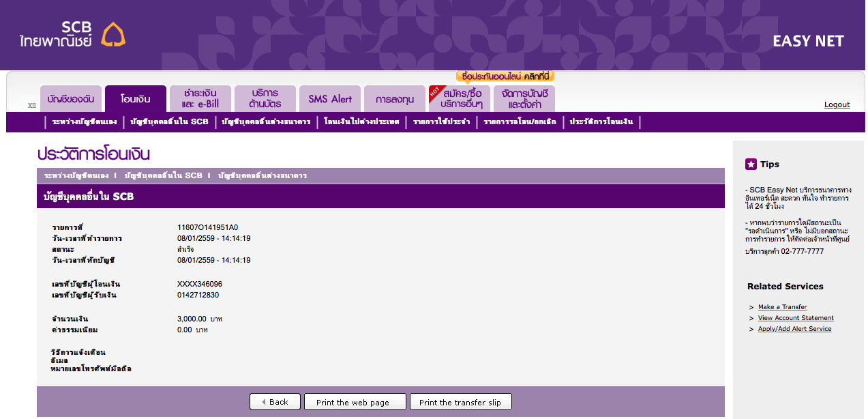
Task: Select the โอนเงิน tab
Action: (x=136, y=99)
